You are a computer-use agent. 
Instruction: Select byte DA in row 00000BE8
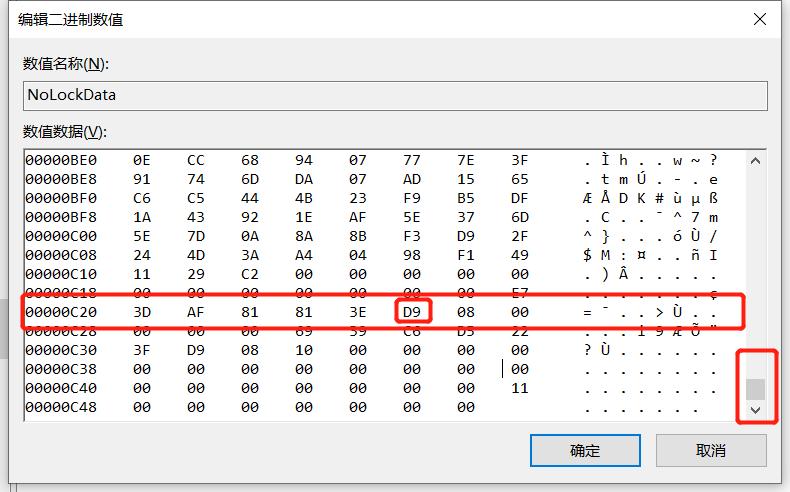point(304,179)
